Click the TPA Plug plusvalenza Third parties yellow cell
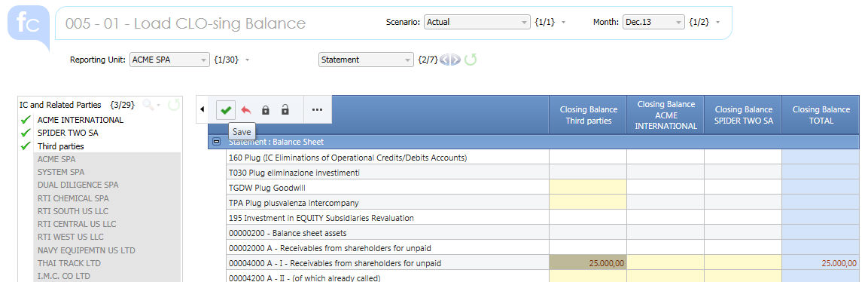This screenshot has width=868, height=282. [588, 202]
